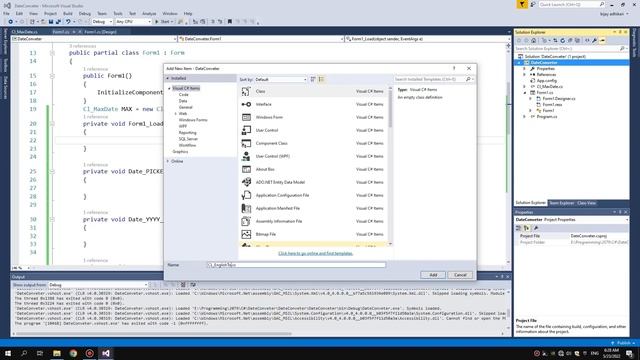Open Chrome from the taskbar
The width and height of the screenshot is (640, 360).
click(73, 353)
